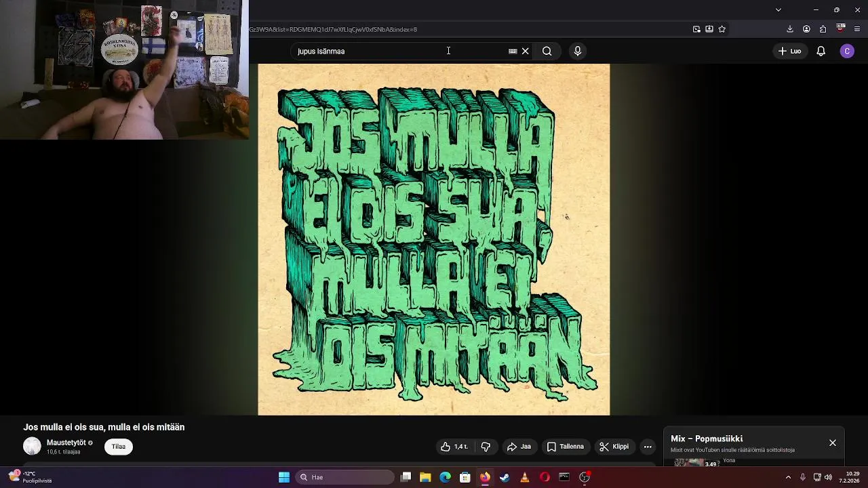Subscribe with the Tilaa button
The height and width of the screenshot is (488, 868).
pyautogui.click(x=119, y=447)
